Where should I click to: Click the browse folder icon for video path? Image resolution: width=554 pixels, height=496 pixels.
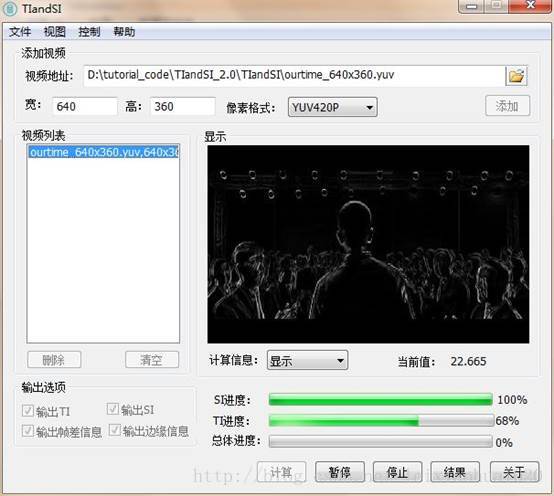pos(516,76)
